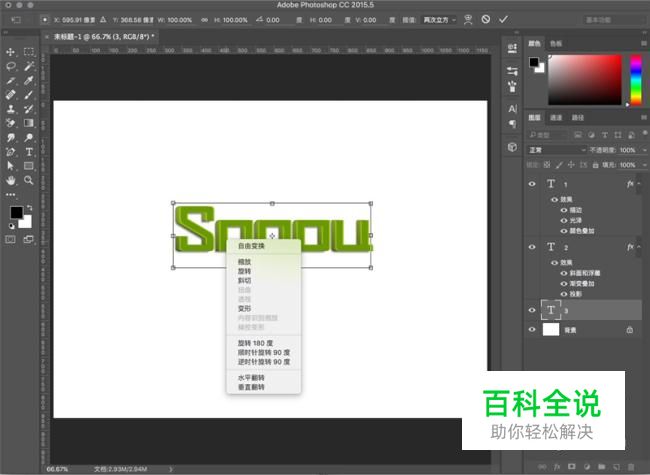Open the Paragraph panel icon

[x=512, y=124]
